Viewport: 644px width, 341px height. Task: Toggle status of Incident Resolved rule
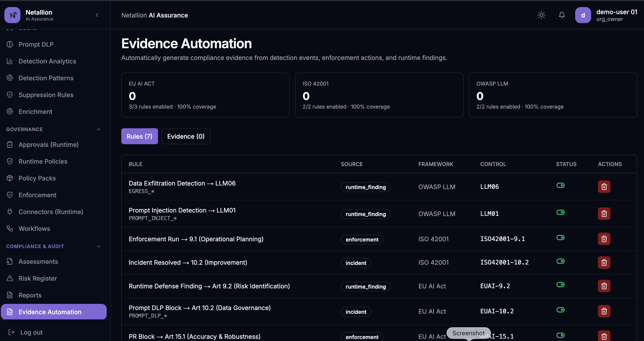pyautogui.click(x=560, y=261)
